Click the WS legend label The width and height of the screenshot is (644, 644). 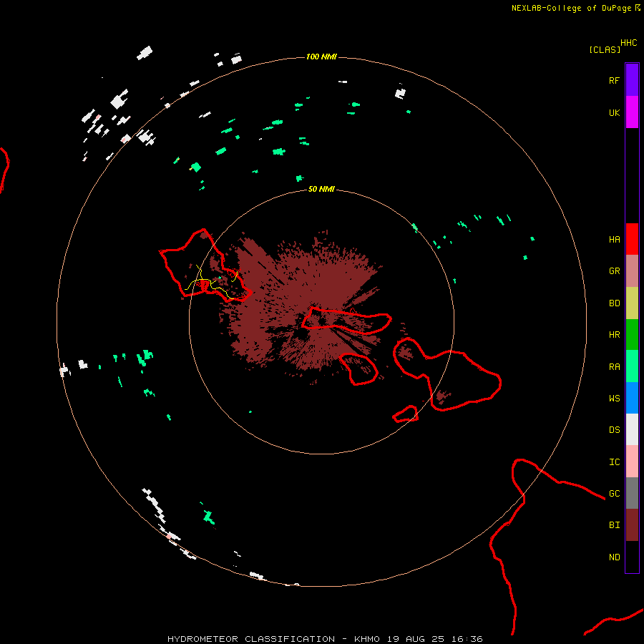614,398
